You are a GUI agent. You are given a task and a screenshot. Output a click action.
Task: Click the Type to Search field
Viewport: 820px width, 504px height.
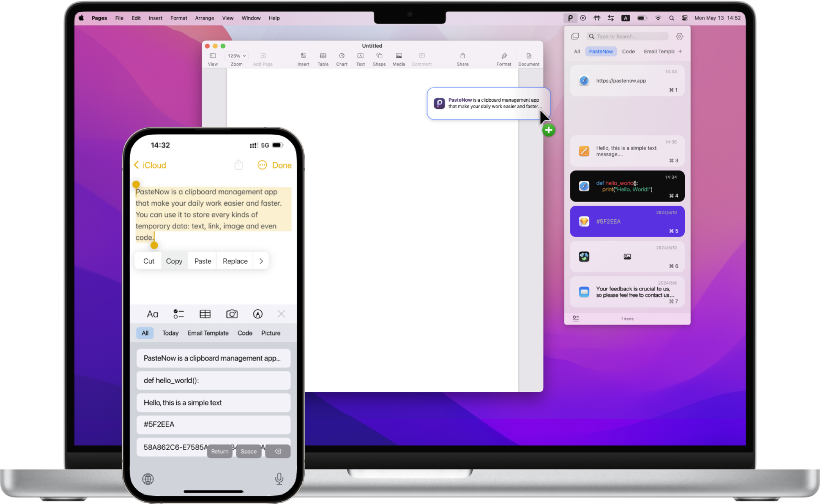pos(627,36)
